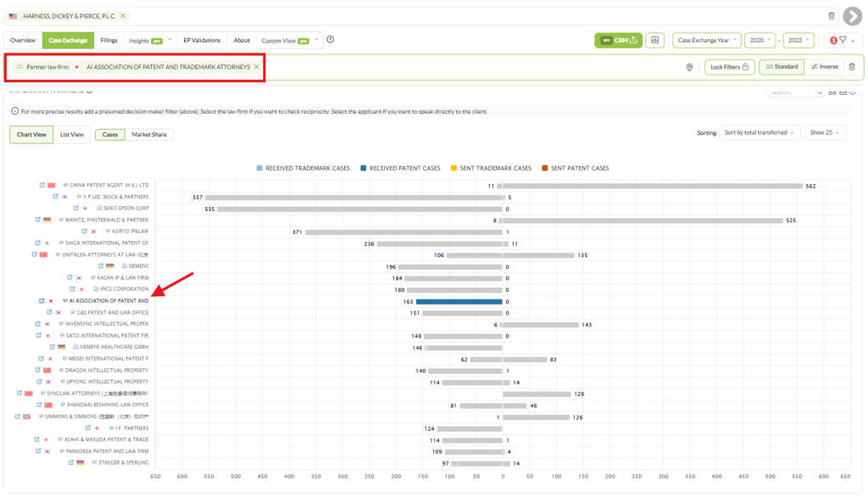This screenshot has height=497, width=868.
Task: Open the EP Validations tab
Action: [202, 41]
